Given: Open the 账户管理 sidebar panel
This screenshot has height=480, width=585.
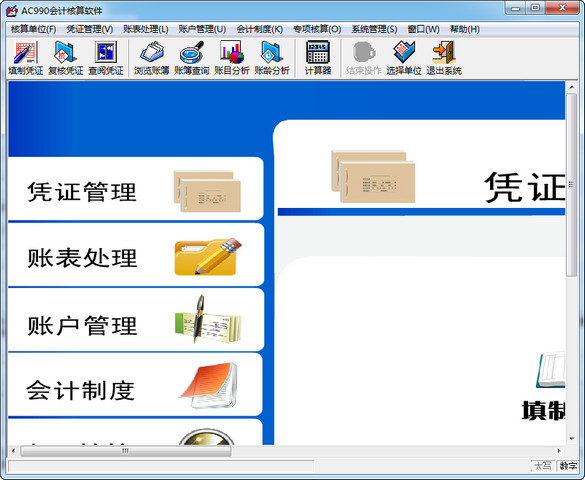Looking at the screenshot, I should 135,320.
